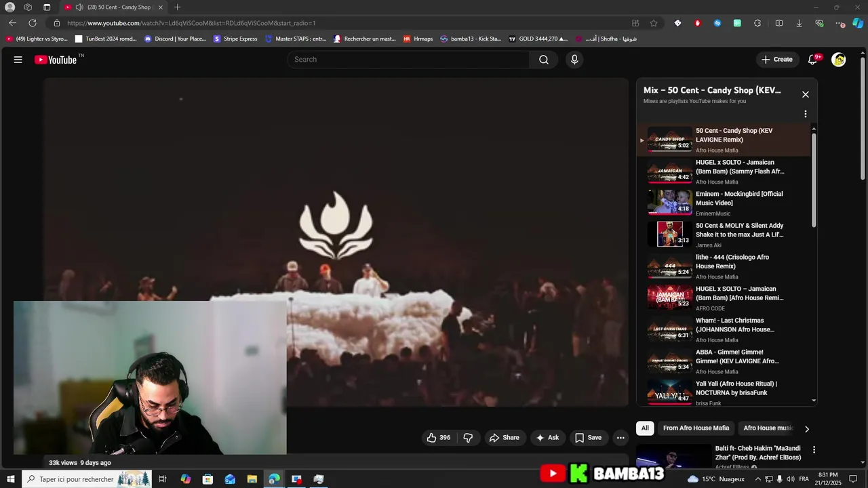This screenshot has width=868, height=488.
Task: Open Task View on taskbar
Action: click(163, 479)
